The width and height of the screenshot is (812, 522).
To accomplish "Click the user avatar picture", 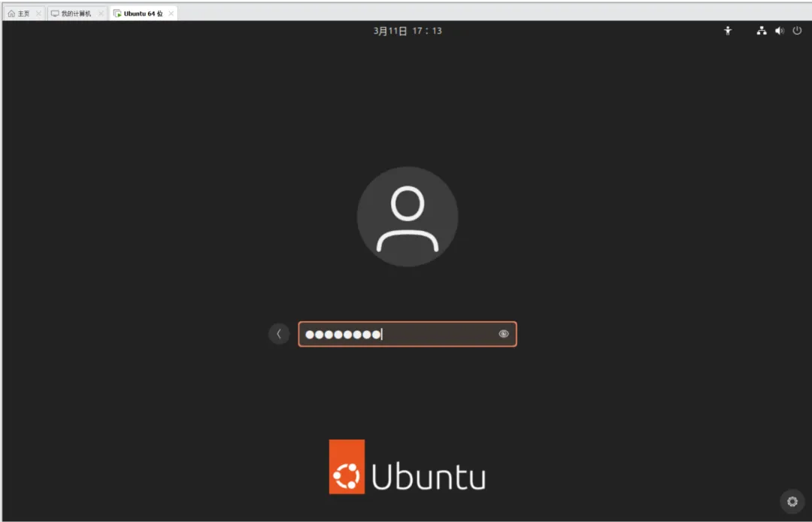I will pyautogui.click(x=408, y=217).
